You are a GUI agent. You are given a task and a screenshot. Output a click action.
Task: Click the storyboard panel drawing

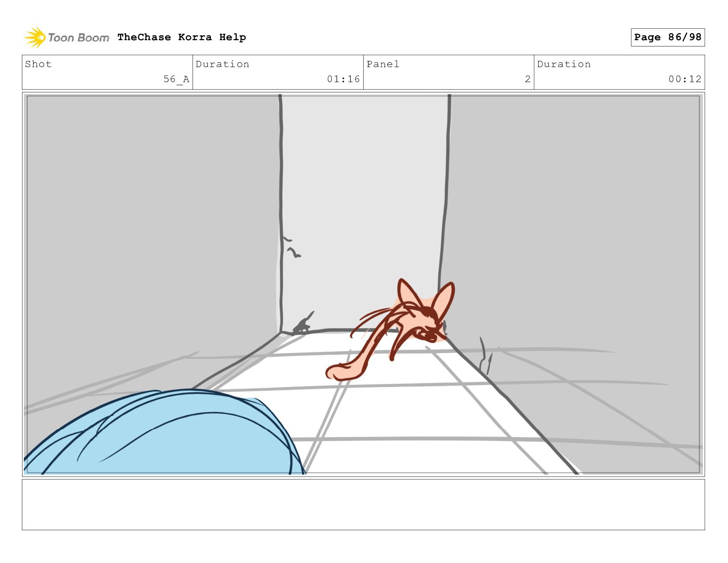364,284
